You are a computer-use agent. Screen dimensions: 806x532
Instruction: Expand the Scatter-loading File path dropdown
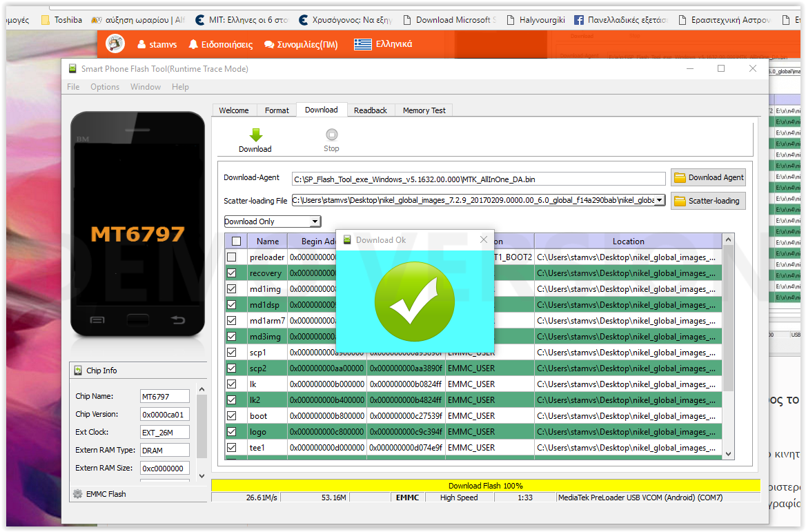pyautogui.click(x=659, y=201)
